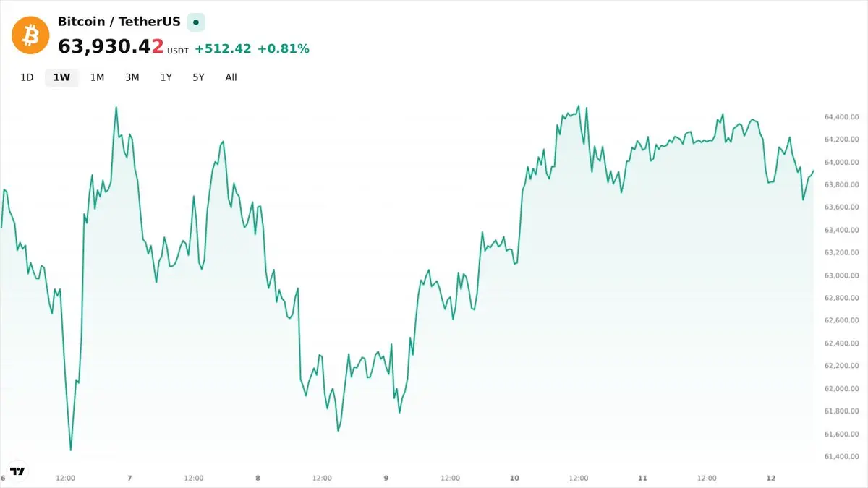Open the TradingView logo in chart corner
This screenshot has width=868, height=488.
coord(17,471)
